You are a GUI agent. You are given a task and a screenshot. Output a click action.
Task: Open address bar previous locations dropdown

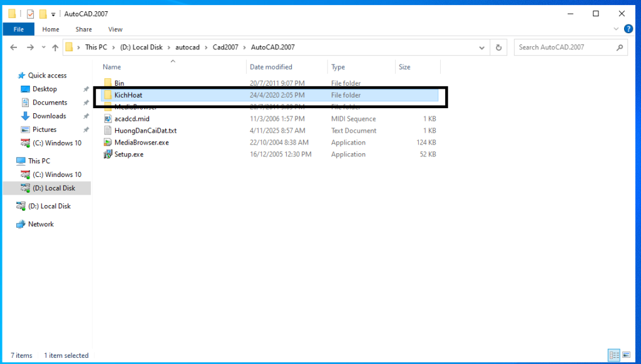[481, 48]
